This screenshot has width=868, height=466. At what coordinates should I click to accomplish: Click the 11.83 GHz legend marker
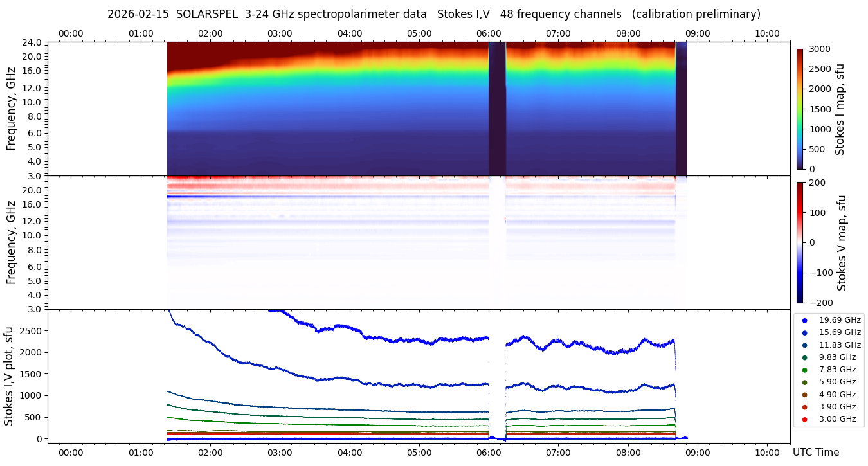click(804, 345)
